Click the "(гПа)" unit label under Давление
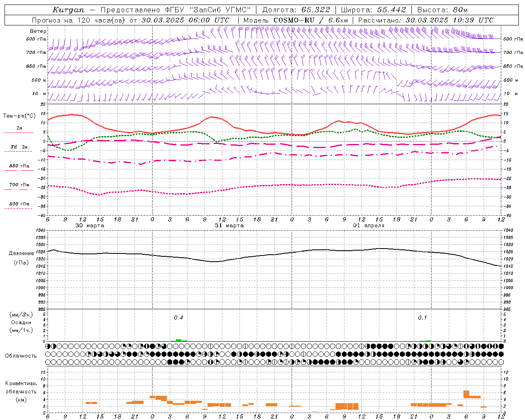525x420 pixels. pos(21,262)
